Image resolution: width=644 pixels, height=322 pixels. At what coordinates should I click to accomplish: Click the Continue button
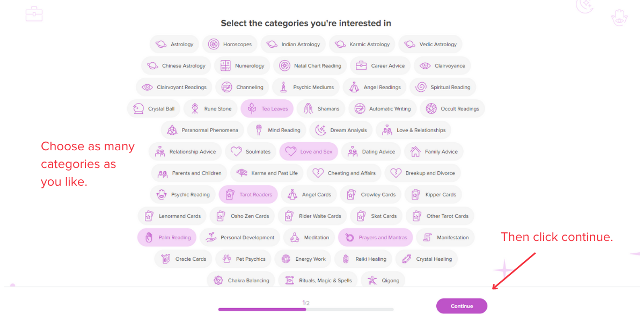(462, 306)
